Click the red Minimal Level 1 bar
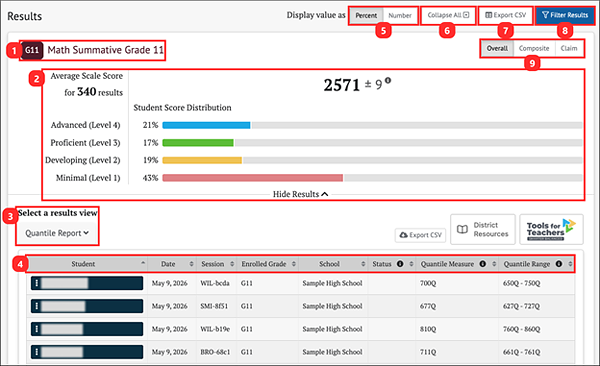 coord(253,178)
